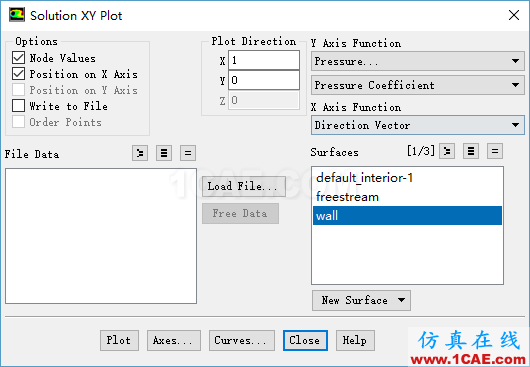This screenshot has height=367, width=530.
Task: Open the Pressure... Y axis category dropdown
Action: point(418,61)
